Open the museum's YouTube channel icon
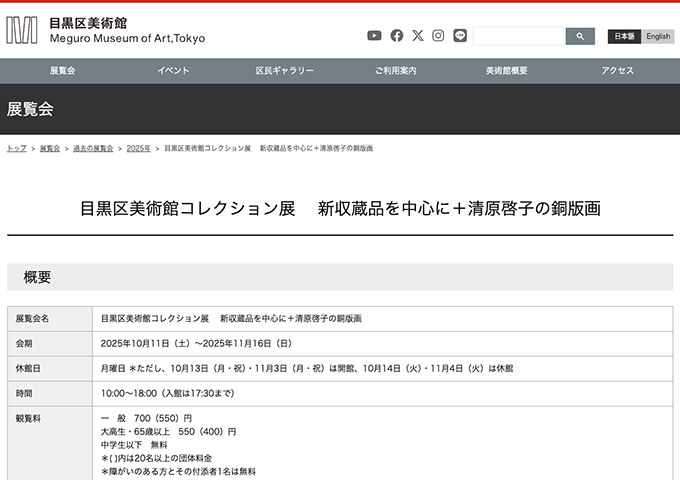Screen dimensions: 680x480 374,36
